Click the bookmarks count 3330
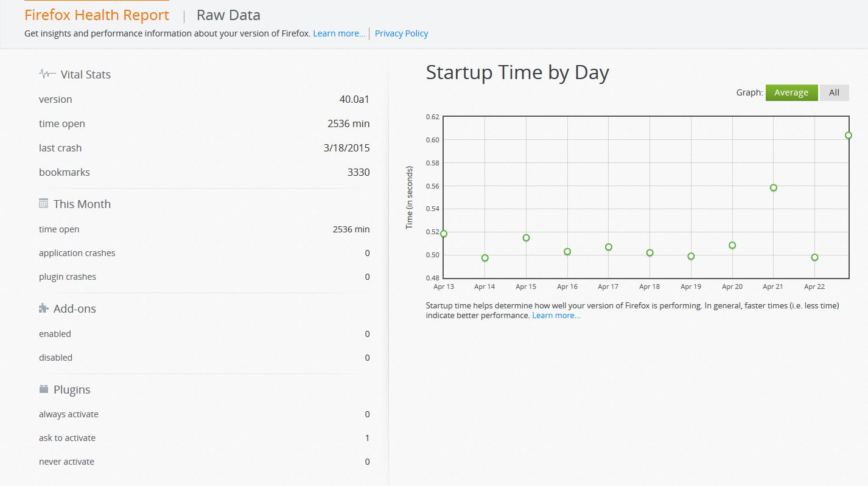 click(x=359, y=172)
